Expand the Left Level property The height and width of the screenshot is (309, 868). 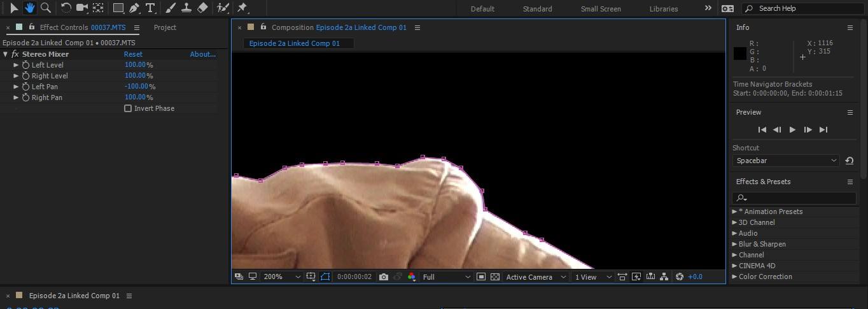tap(16, 65)
